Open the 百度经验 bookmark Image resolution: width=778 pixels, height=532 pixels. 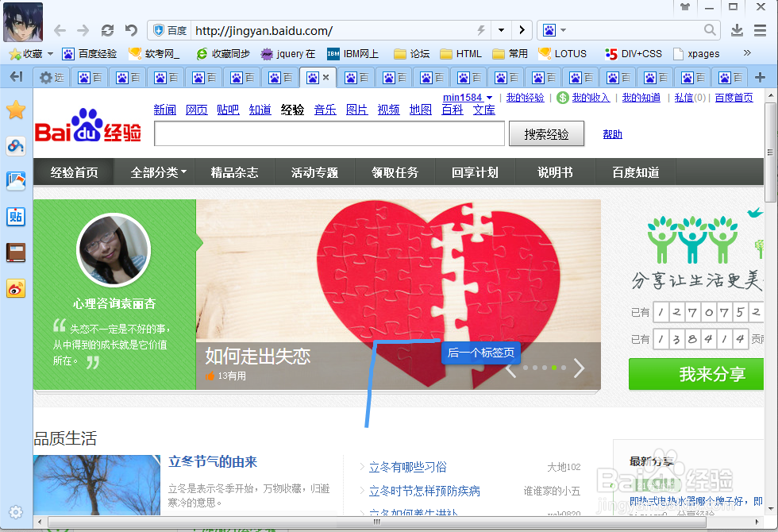89,54
